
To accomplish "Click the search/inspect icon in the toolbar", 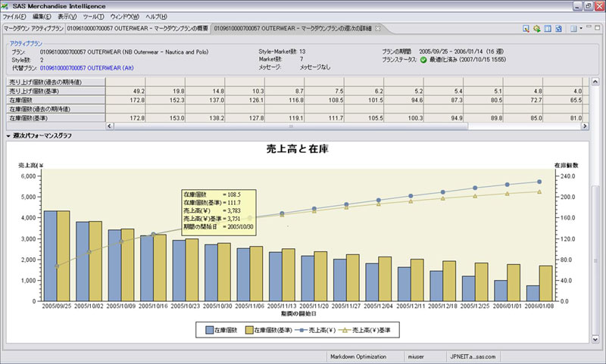I will [x=526, y=29].
